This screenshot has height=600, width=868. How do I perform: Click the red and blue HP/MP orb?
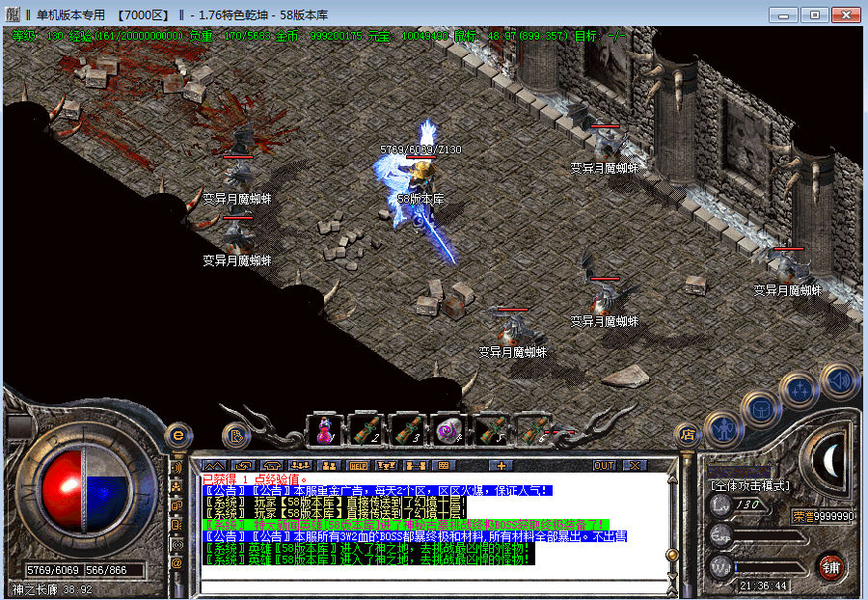(x=84, y=488)
